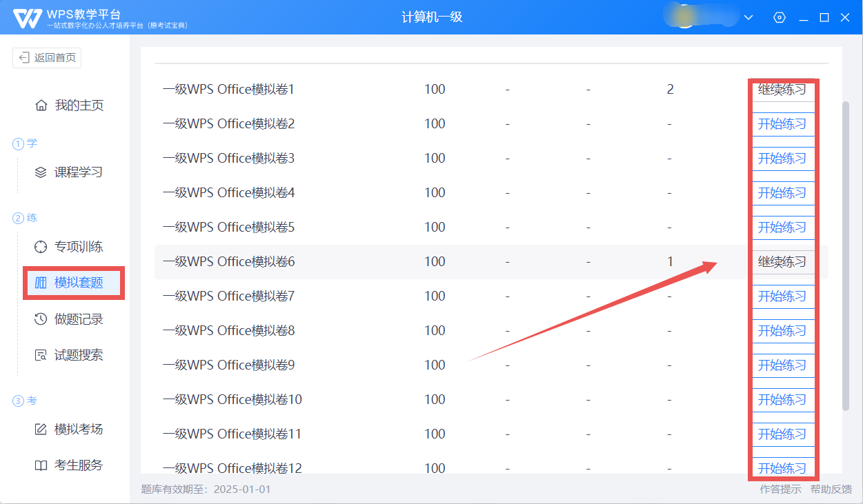Click the vertical scrollbar of exam list

coord(846,255)
